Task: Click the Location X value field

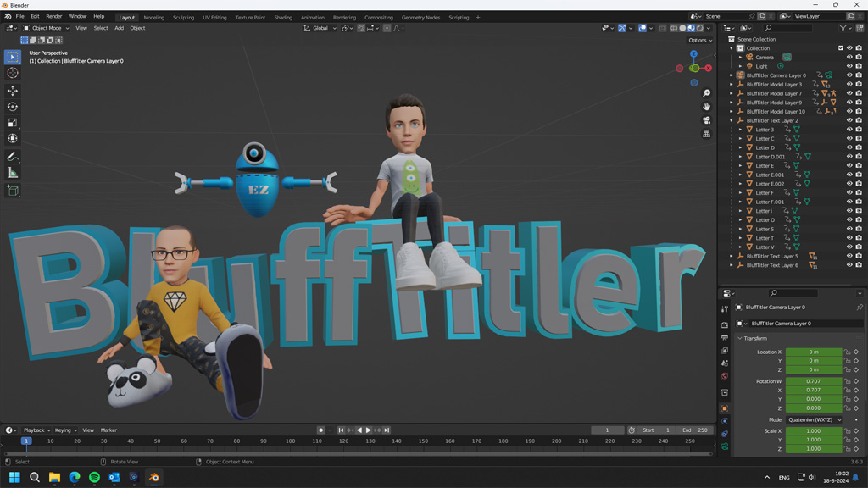Action: (x=814, y=352)
